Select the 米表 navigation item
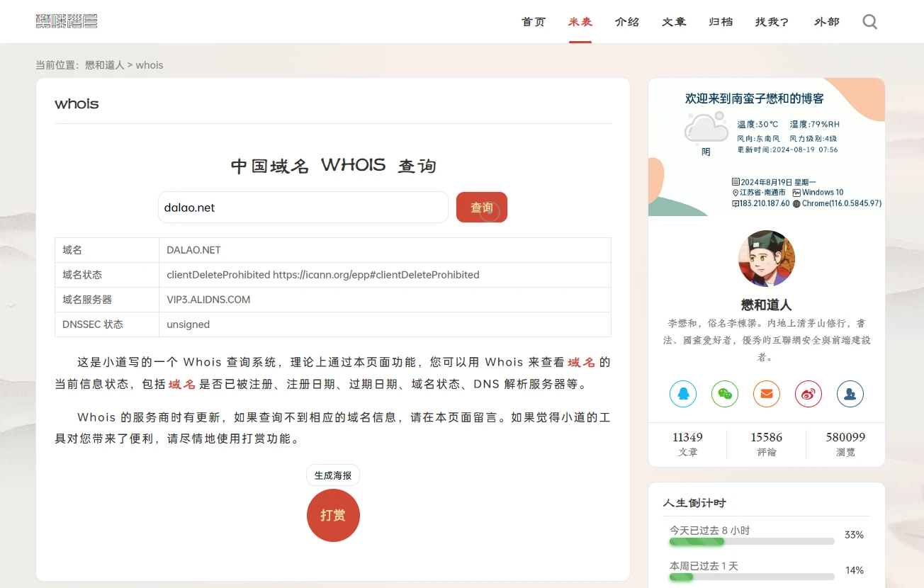The image size is (924, 588). [x=580, y=22]
